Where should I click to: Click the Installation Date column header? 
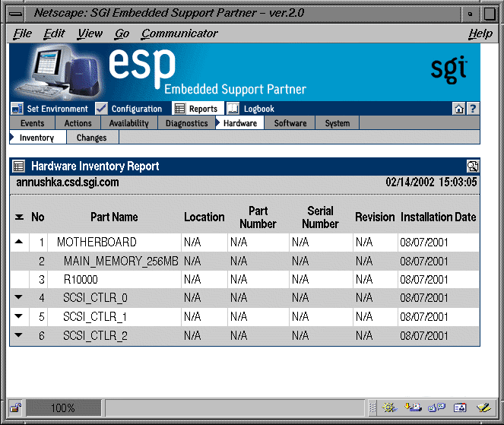(438, 217)
